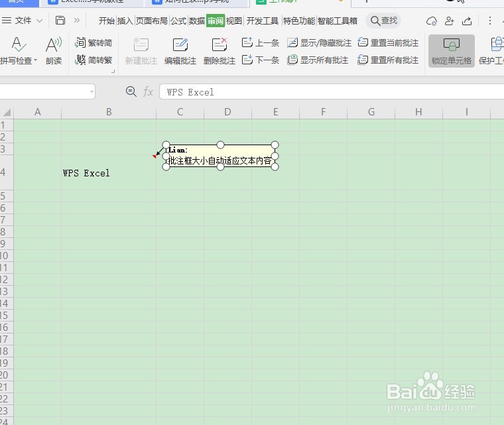The image size is (504, 425).
Task: Switch to the 视图 tab
Action: (x=234, y=21)
